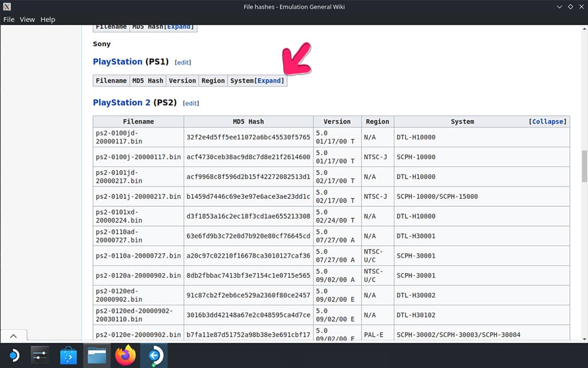588x368 pixels.
Task: Click the MD5 hash for ps2-0101j-20000217.bin
Action: point(248,197)
